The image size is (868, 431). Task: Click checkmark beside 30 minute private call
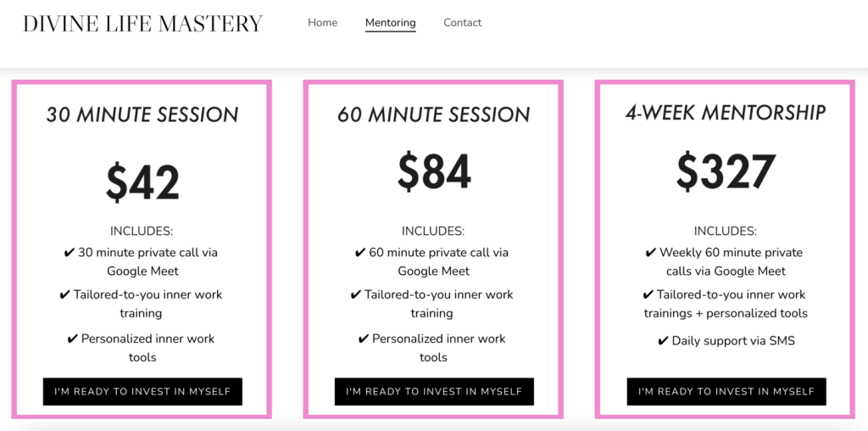tap(70, 253)
